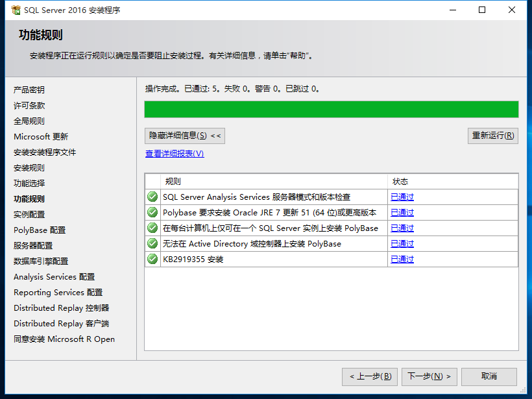Select 功能选择 step in left sidebar
Viewport: 532px width, 399px height.
(x=29, y=184)
